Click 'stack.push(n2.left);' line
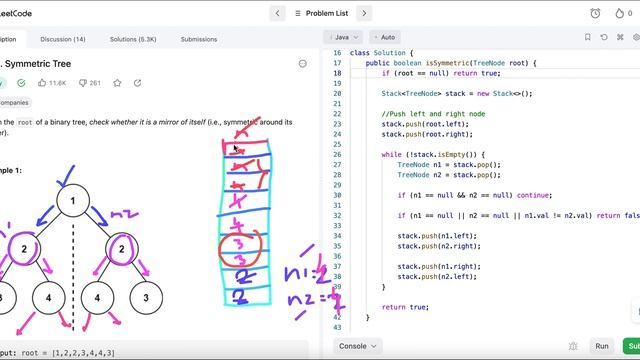 tap(437, 277)
